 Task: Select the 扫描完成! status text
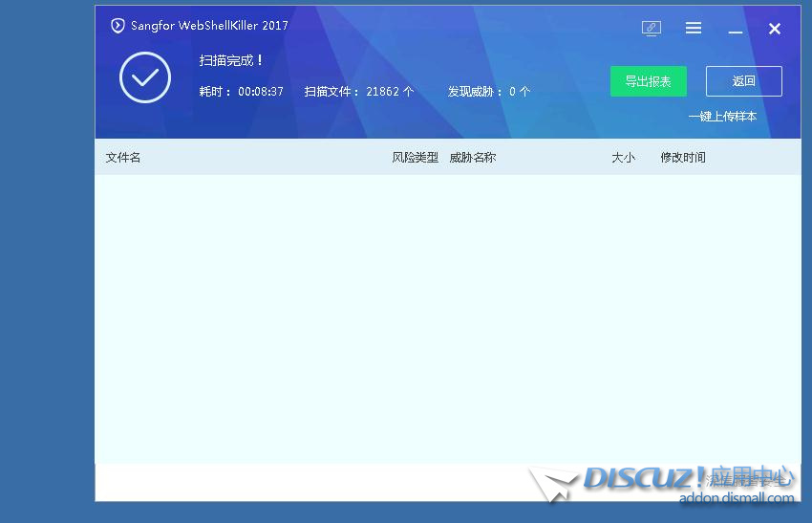[231, 60]
